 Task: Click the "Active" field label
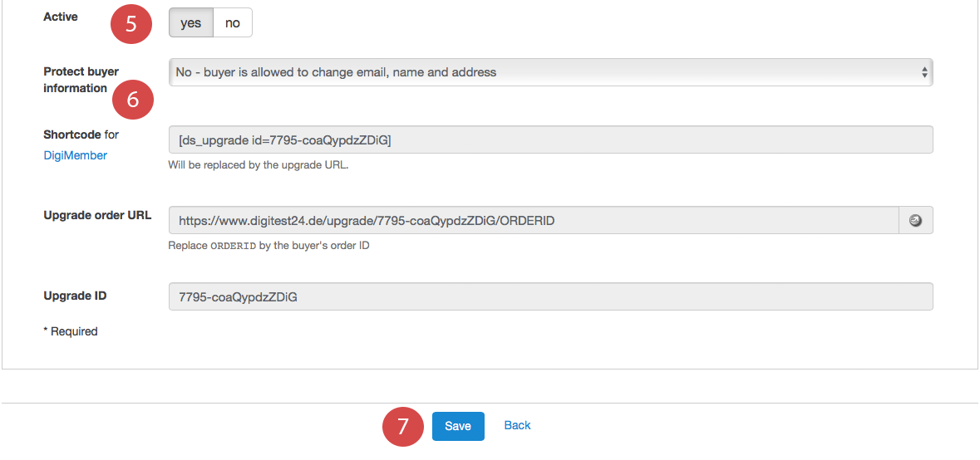coord(61,17)
